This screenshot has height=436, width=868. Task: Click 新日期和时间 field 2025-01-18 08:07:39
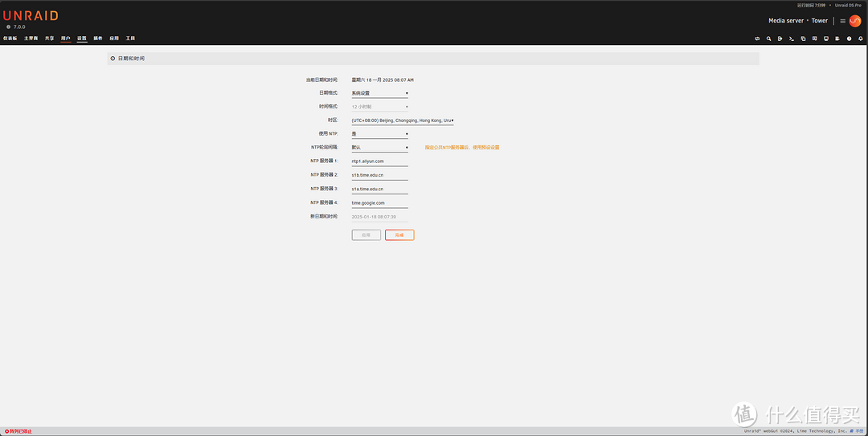[x=379, y=217]
